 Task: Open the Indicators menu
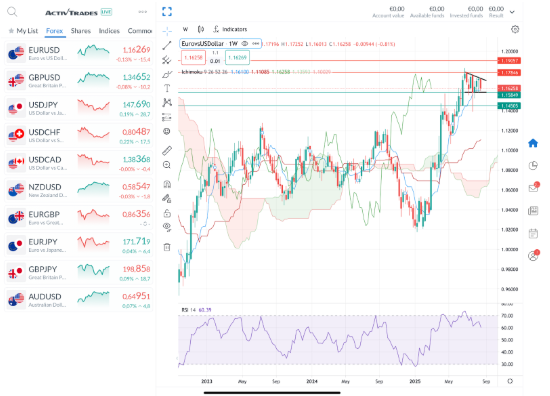click(x=230, y=29)
